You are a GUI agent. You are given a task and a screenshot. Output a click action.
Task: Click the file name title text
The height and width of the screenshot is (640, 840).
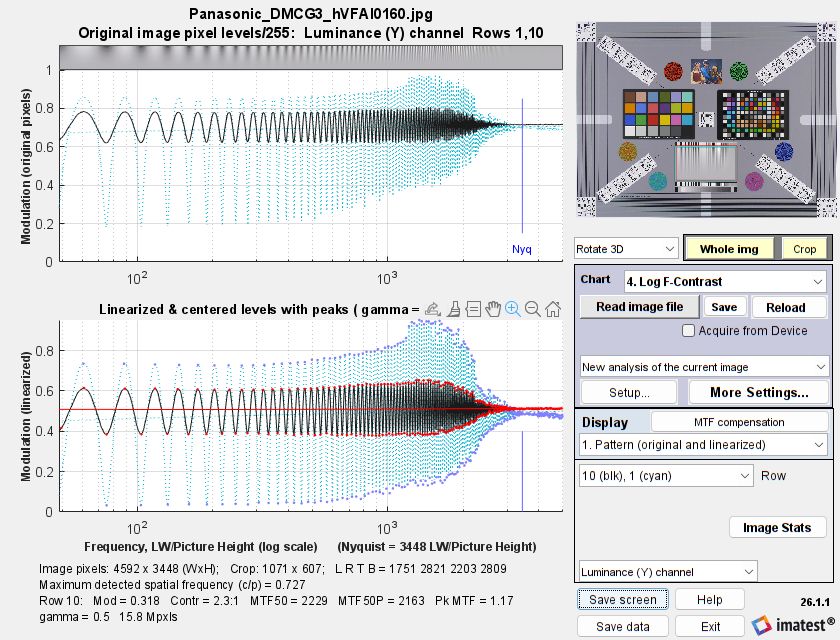[311, 14]
